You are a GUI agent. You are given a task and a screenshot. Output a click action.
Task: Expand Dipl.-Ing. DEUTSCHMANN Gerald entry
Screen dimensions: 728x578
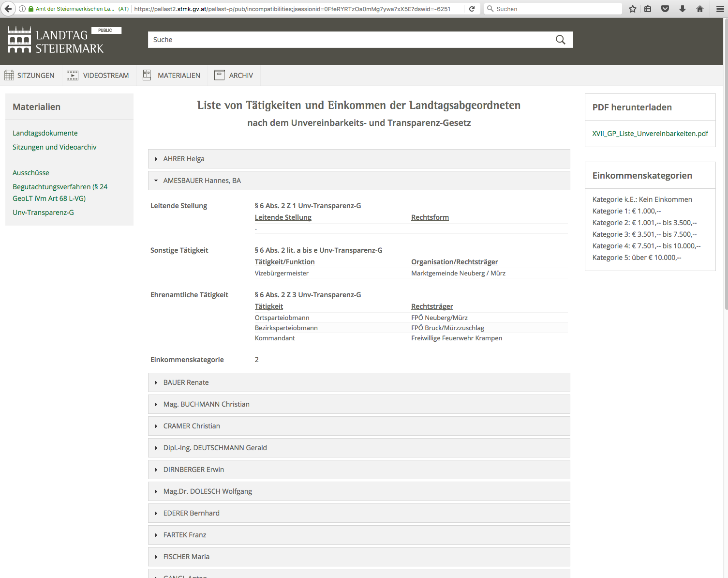coord(359,448)
